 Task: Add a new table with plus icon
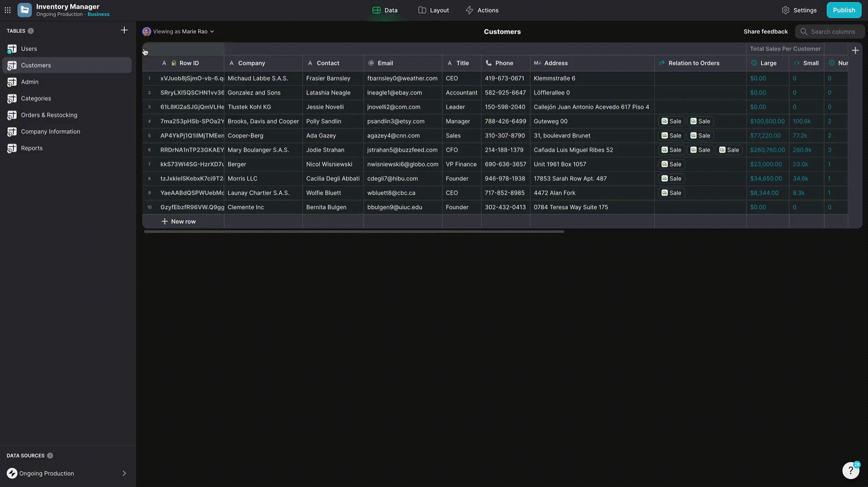(x=124, y=30)
